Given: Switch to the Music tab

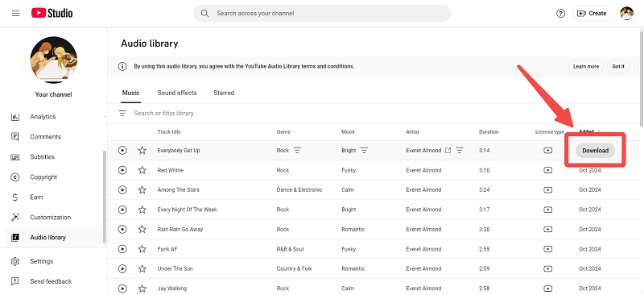Looking at the screenshot, I should click(130, 93).
